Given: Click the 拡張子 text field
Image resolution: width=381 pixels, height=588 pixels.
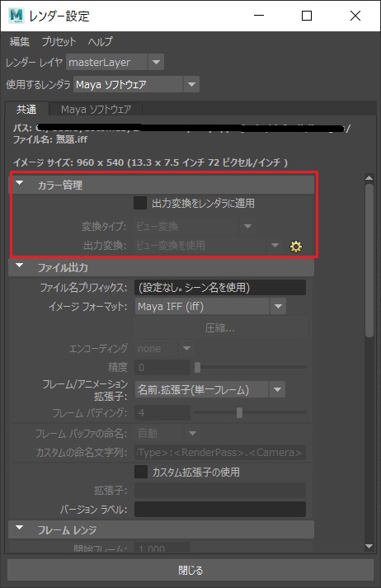Looking at the screenshot, I should [220, 490].
